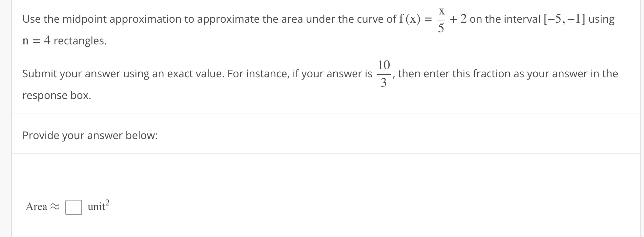Select the fraction x/5 in the function
The height and width of the screenshot is (237, 644).
pyautogui.click(x=441, y=19)
